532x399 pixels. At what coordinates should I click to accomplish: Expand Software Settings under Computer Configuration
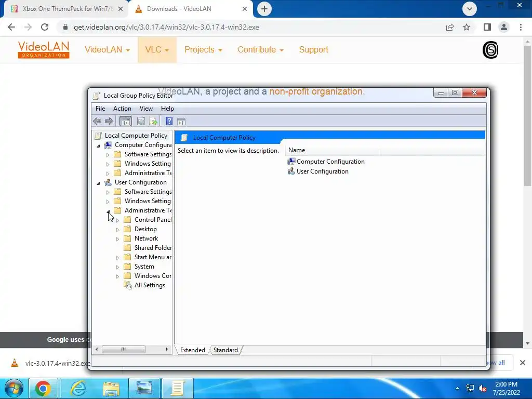[x=108, y=155]
